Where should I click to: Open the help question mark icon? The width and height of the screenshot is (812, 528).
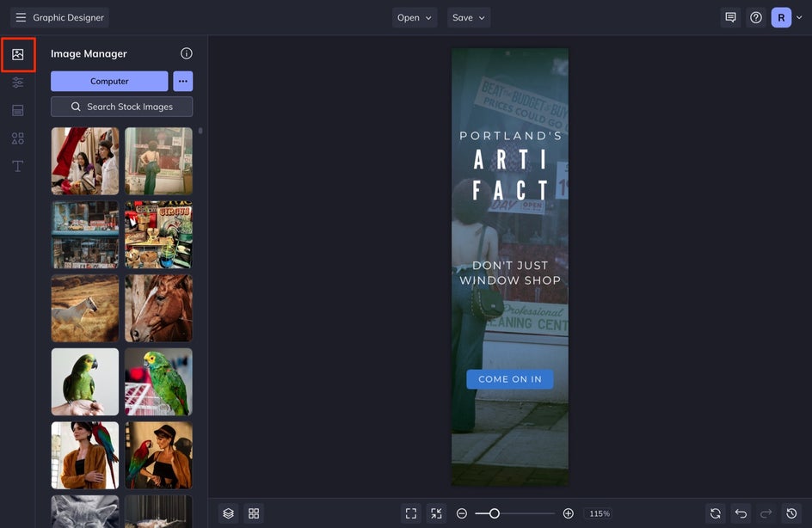pyautogui.click(x=756, y=17)
